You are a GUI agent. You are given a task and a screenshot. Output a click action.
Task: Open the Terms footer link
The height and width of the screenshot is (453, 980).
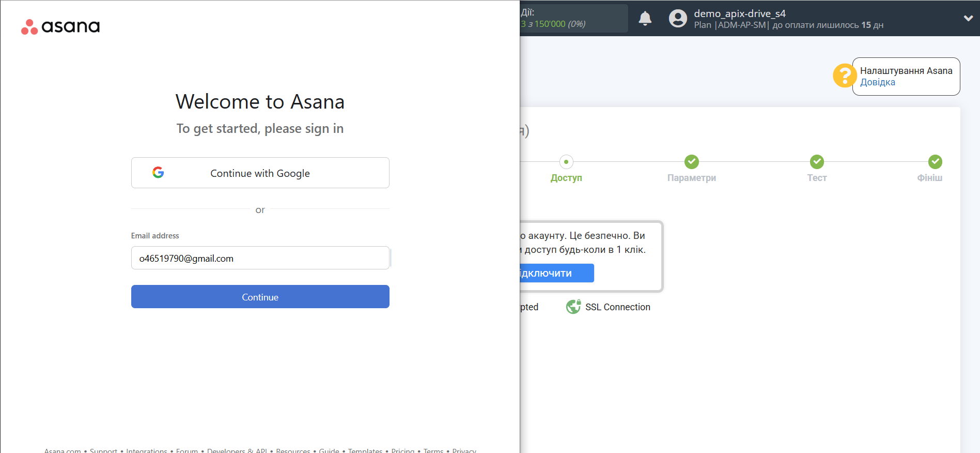433,450
